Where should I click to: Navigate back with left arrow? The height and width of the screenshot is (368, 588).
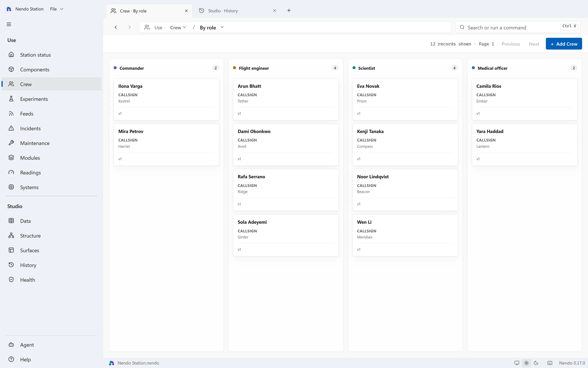coord(116,27)
